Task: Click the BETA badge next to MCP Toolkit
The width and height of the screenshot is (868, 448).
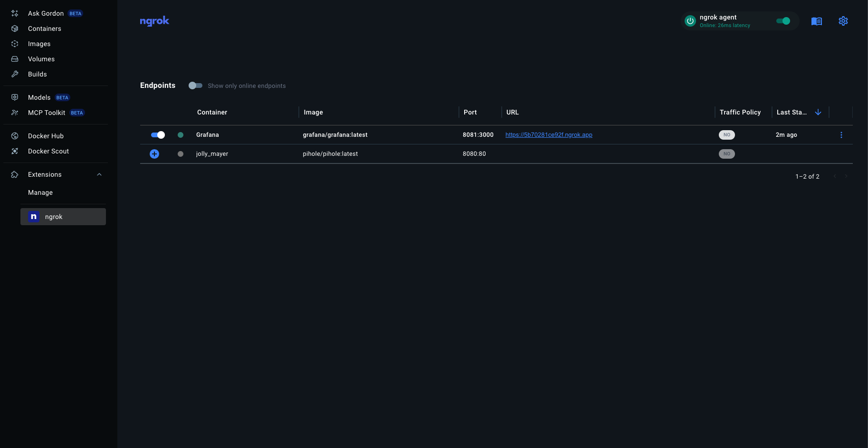Action: click(x=77, y=113)
